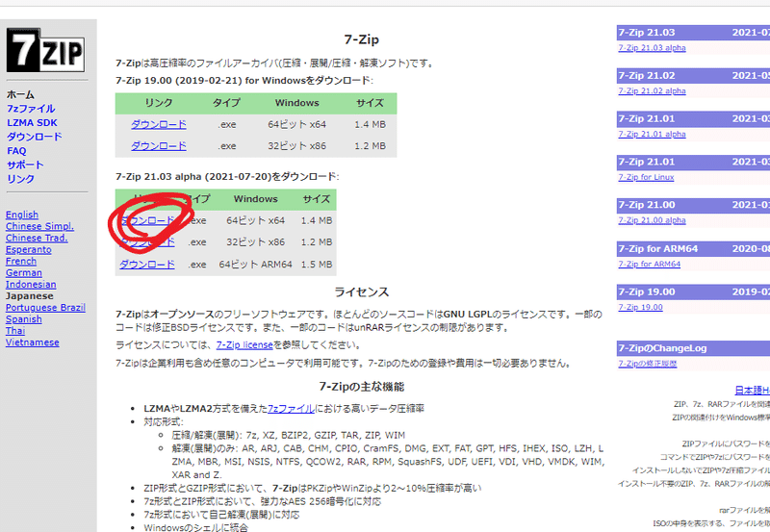Image resolution: width=770 pixels, height=532 pixels.
Task: Open the 7-Zip 21.03 alpha news link
Action: [x=652, y=47]
